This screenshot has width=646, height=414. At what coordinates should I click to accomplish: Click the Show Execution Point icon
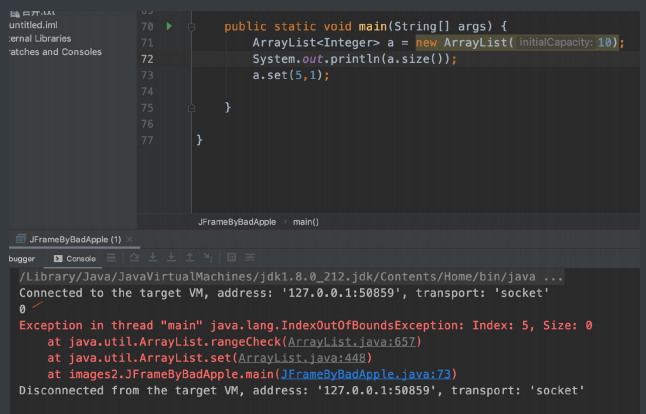coord(111,258)
